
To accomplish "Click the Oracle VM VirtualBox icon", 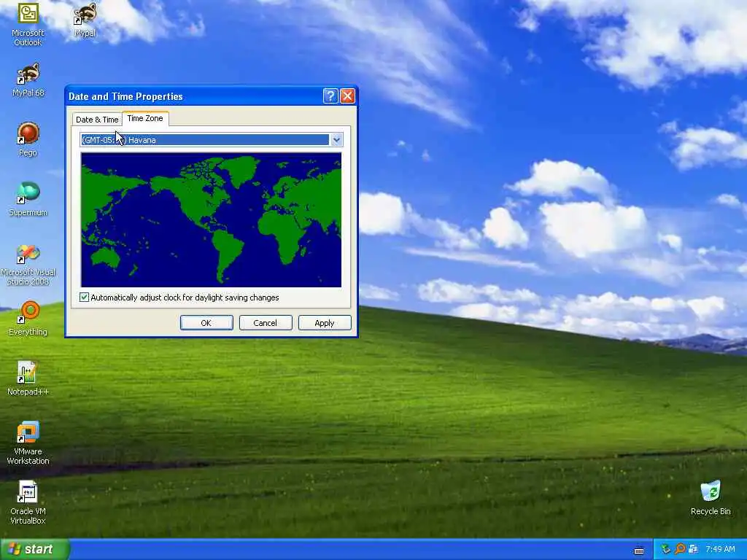I will click(28, 502).
